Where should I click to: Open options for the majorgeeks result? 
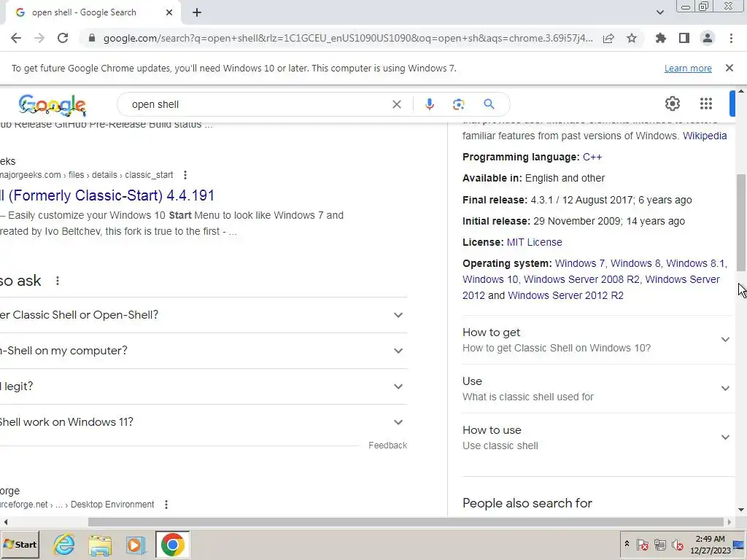(x=185, y=175)
